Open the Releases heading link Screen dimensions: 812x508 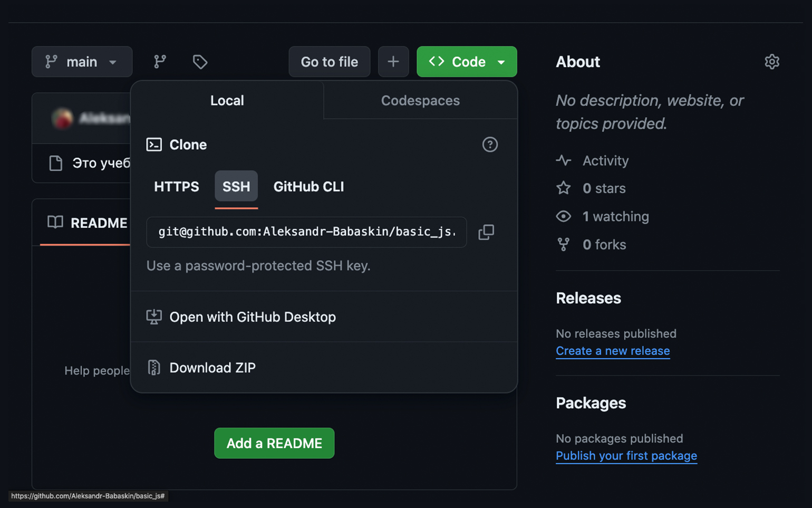click(588, 298)
